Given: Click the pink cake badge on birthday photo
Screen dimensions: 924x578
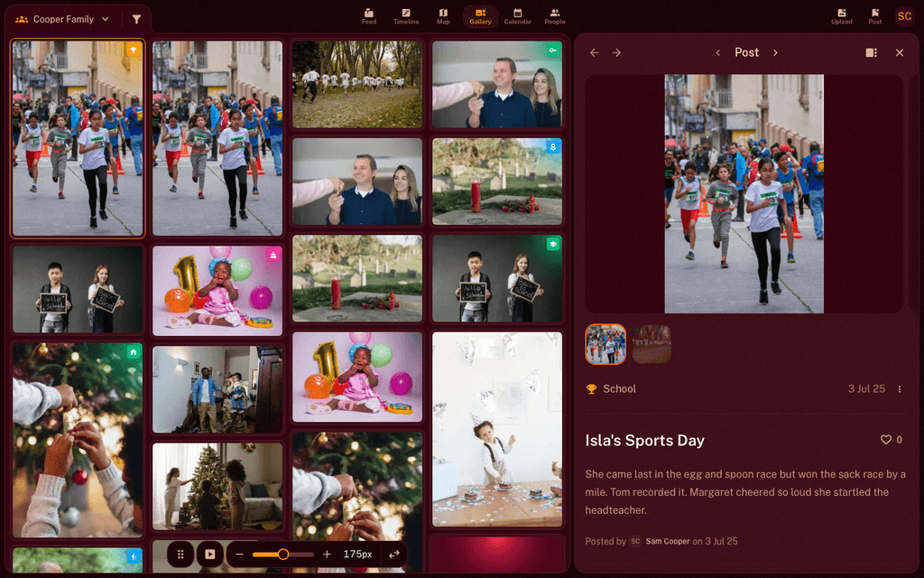Looking at the screenshot, I should (x=273, y=255).
